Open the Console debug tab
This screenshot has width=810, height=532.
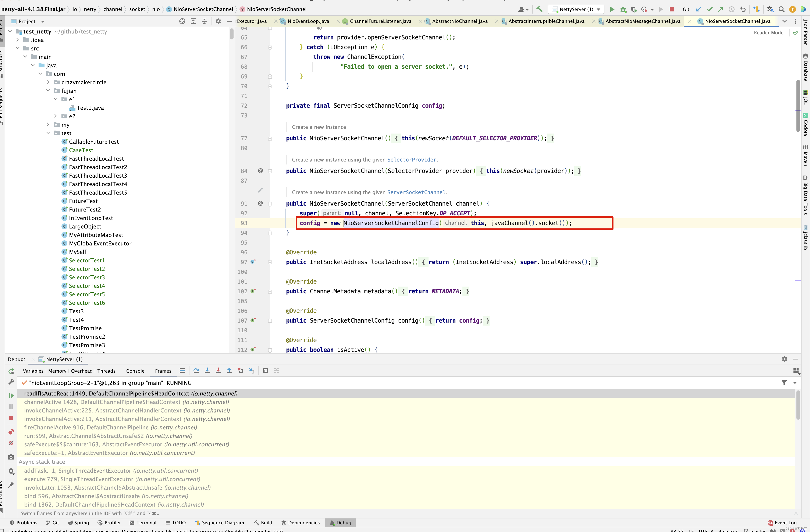point(135,371)
